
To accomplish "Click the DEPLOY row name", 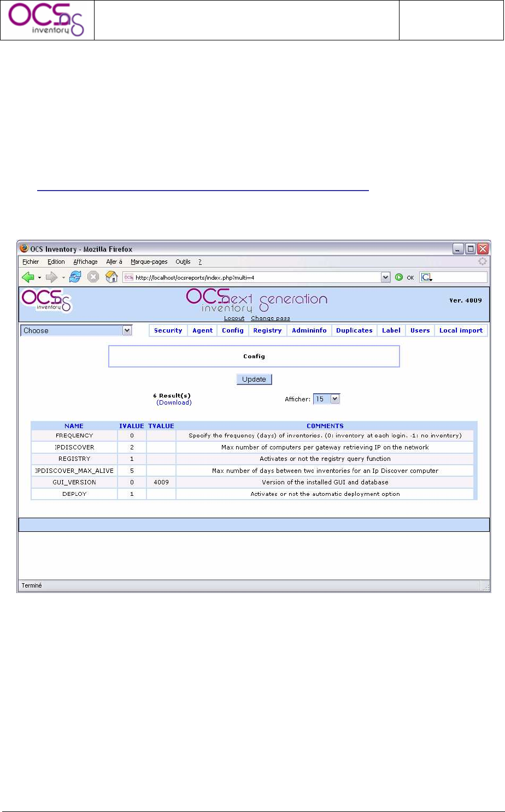I will pyautogui.click(x=74, y=494).
